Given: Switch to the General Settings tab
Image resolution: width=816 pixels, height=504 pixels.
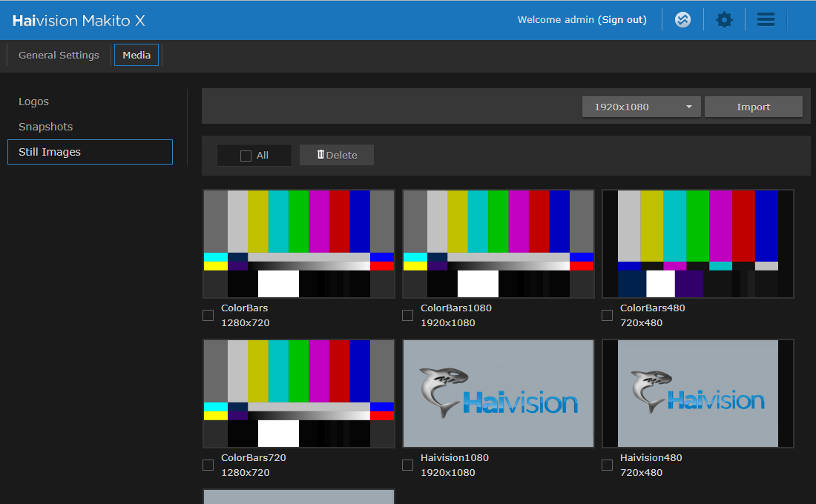Looking at the screenshot, I should (x=59, y=55).
